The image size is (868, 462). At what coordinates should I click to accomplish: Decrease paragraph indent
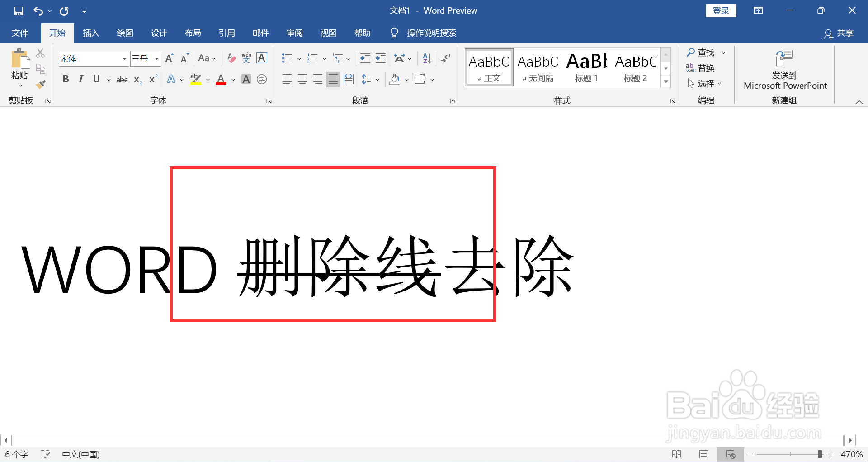(x=365, y=58)
